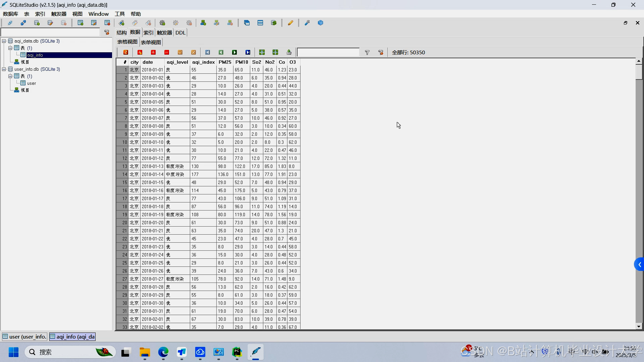Switch to the DDL tab

pyautogui.click(x=180, y=33)
